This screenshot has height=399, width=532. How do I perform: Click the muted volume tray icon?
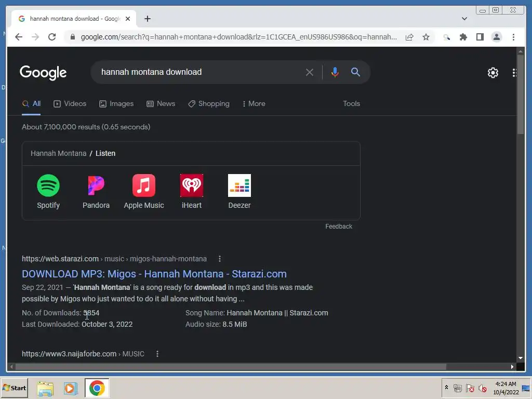click(x=483, y=388)
